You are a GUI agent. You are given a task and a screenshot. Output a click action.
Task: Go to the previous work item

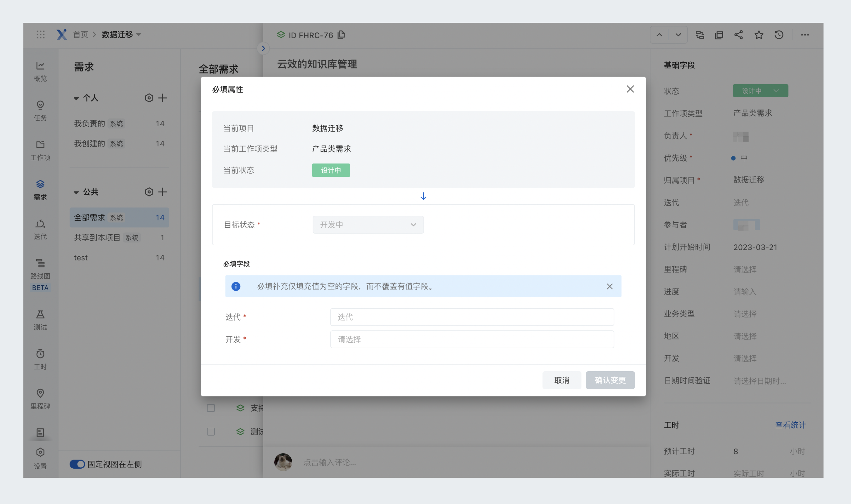659,34
